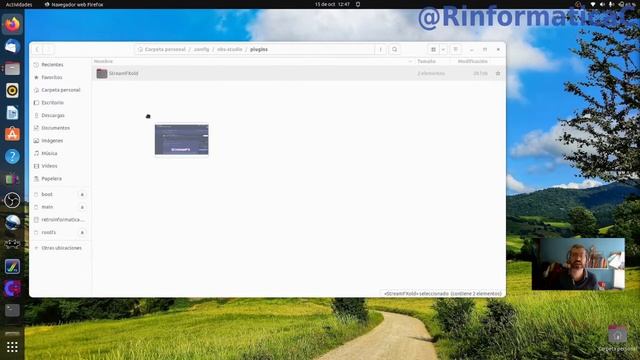Select the StreamFX folder row

(x=299, y=73)
